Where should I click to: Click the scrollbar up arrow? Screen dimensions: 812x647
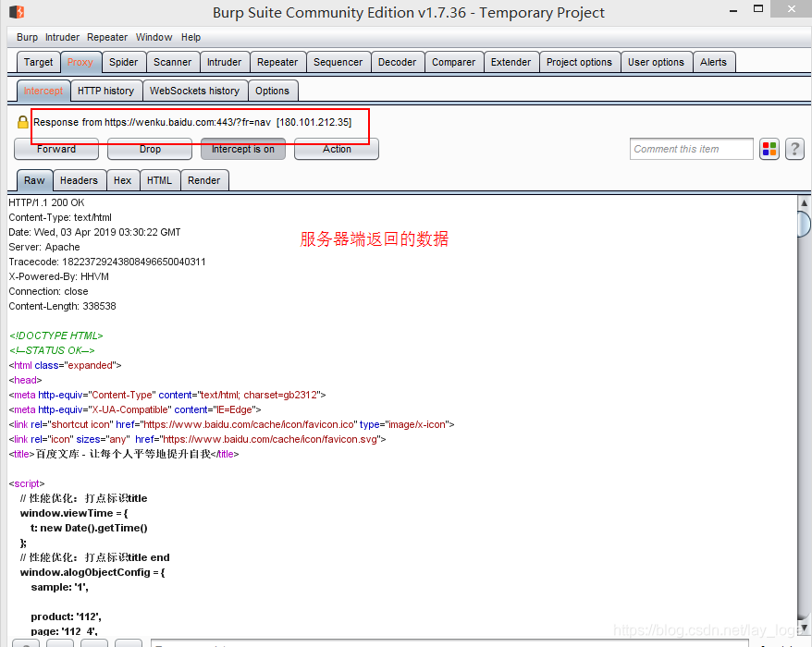coord(805,203)
